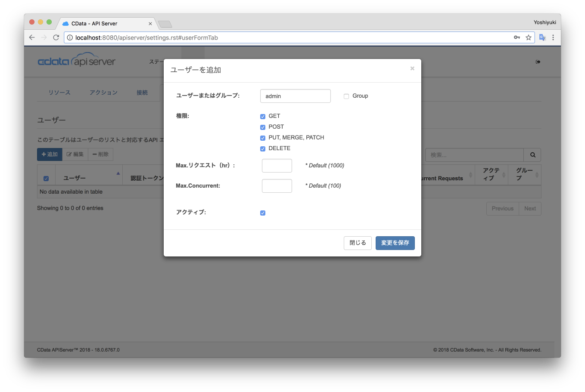Click the 削除 button

coord(101,154)
